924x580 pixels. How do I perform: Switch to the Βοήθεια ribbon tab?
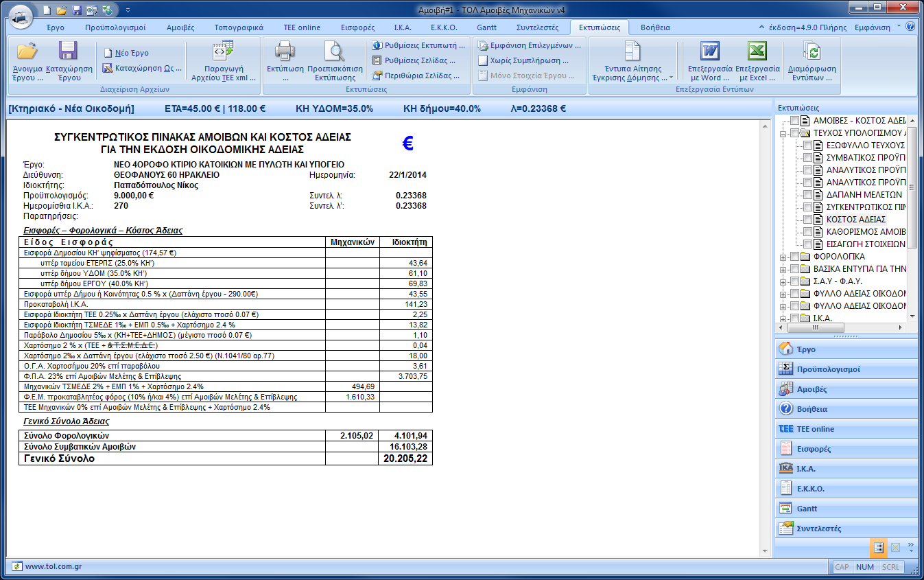pos(655,27)
